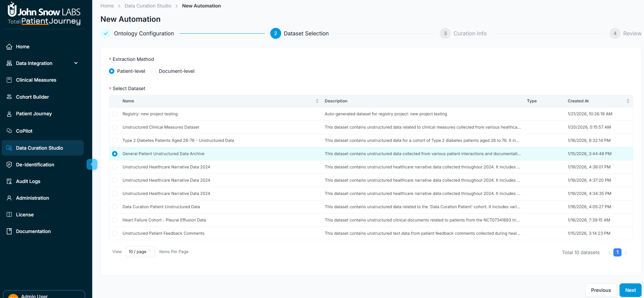Expand the Data Integration menu chevron
This screenshot has width=644, height=298.
point(76,63)
